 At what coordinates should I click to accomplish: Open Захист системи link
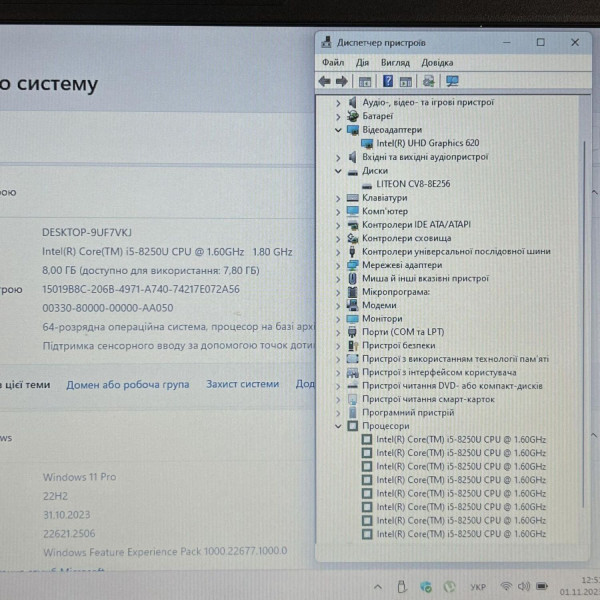tap(243, 384)
